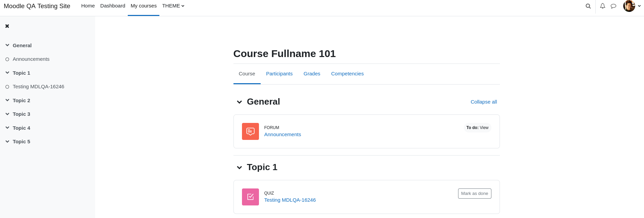Click Announcements completion circle in sidebar
This screenshot has height=218, width=644.
(7, 59)
